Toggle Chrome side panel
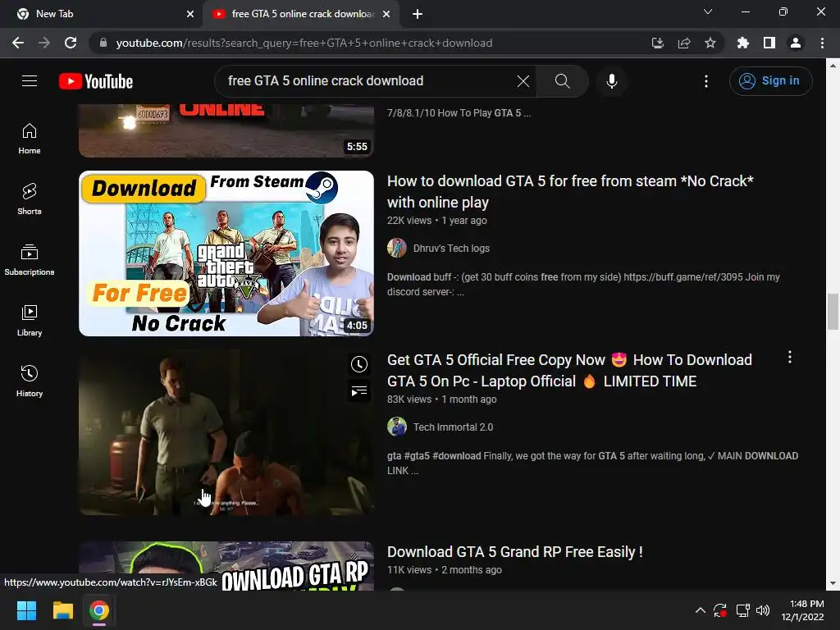The width and height of the screenshot is (840, 630). click(x=769, y=43)
